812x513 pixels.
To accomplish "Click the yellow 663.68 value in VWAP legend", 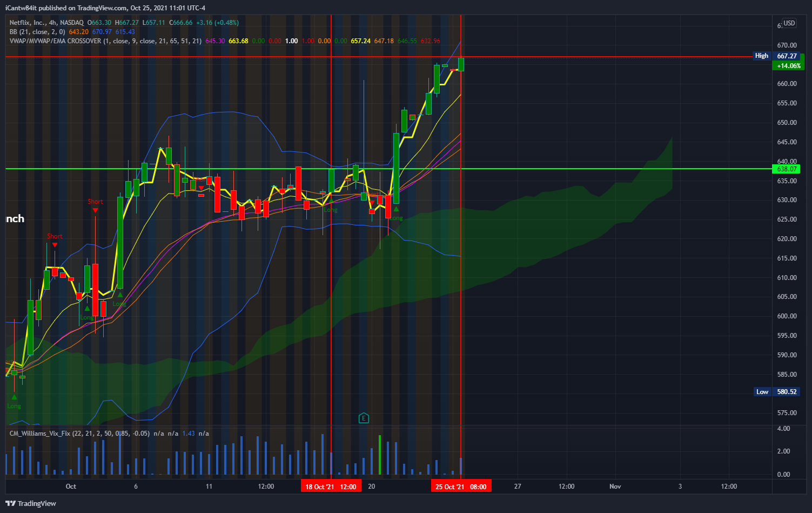I will 238,41.
